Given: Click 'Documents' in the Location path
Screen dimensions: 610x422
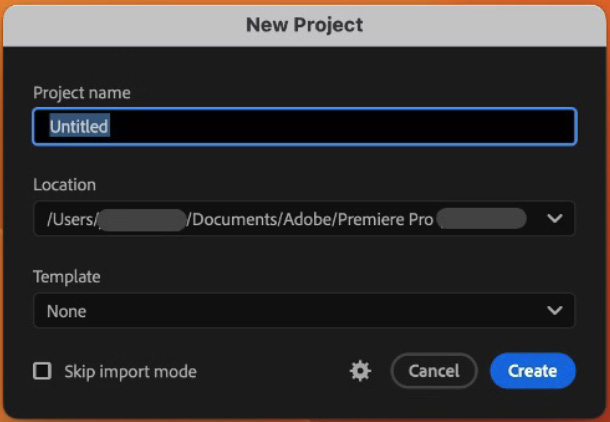Looking at the screenshot, I should coord(234,219).
